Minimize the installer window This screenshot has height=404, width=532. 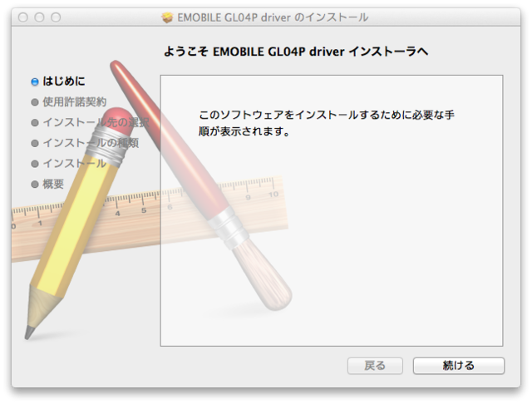pos(39,17)
